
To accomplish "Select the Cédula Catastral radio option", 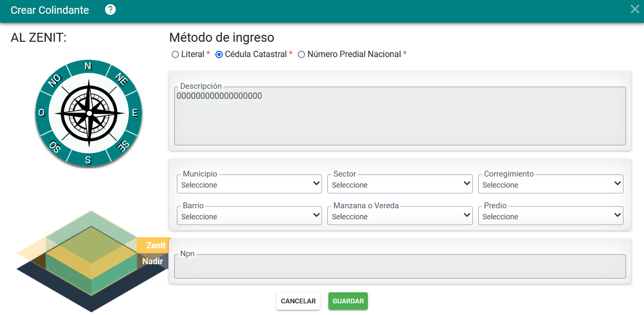I will click(219, 54).
